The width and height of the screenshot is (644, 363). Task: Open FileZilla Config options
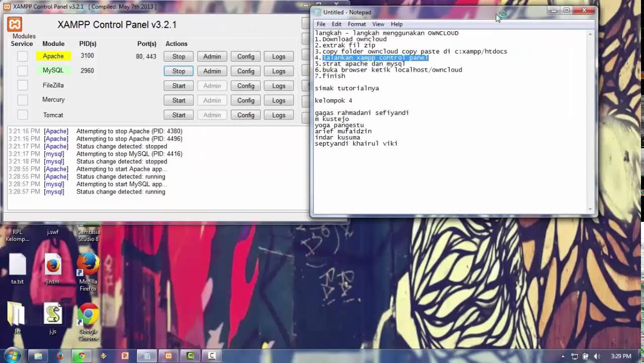coord(246,86)
